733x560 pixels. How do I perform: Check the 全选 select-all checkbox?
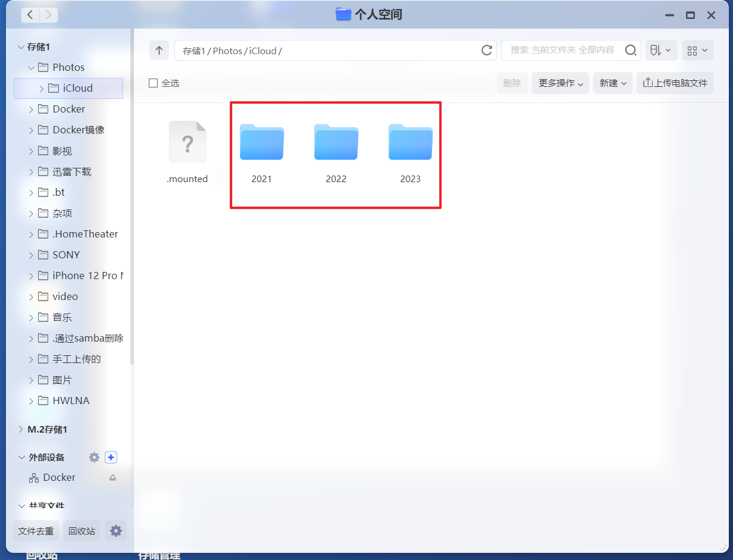pyautogui.click(x=153, y=83)
